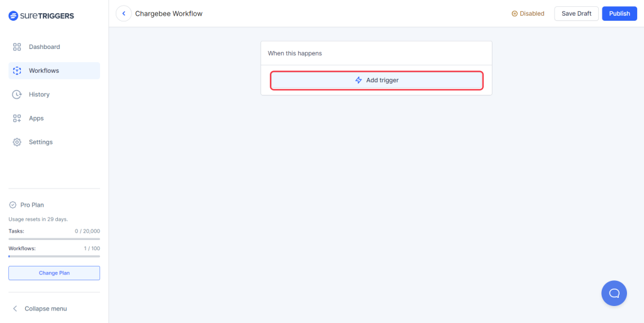Viewport: 644px width, 323px height.
Task: Click the Workflows icon in sidebar
Action: pos(17,71)
